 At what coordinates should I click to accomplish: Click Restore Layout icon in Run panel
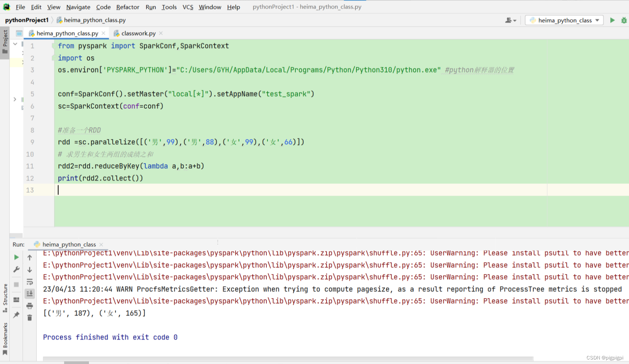(16, 300)
